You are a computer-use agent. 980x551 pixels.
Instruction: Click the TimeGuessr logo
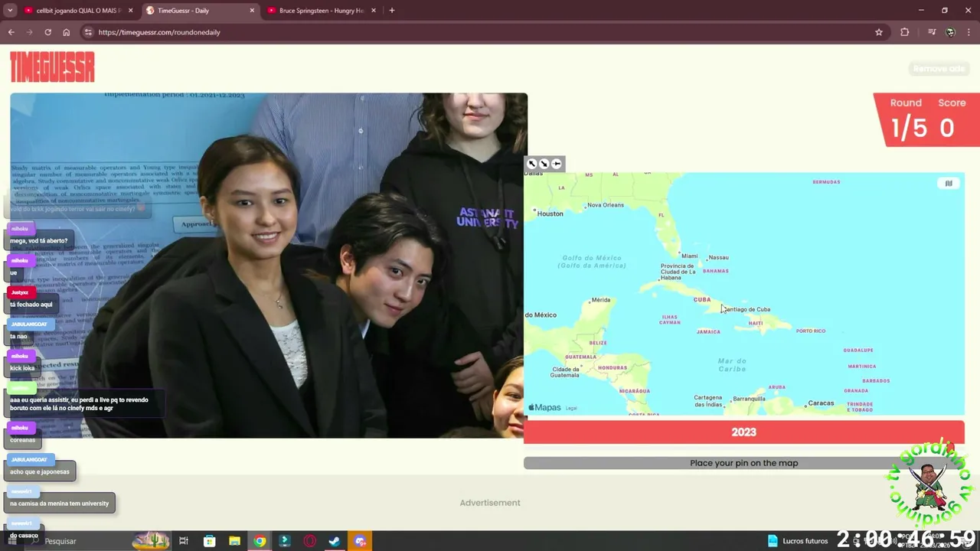coord(52,67)
